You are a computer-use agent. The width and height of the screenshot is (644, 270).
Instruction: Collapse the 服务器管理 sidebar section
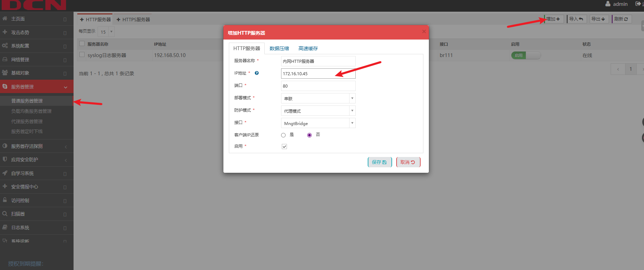(x=66, y=87)
